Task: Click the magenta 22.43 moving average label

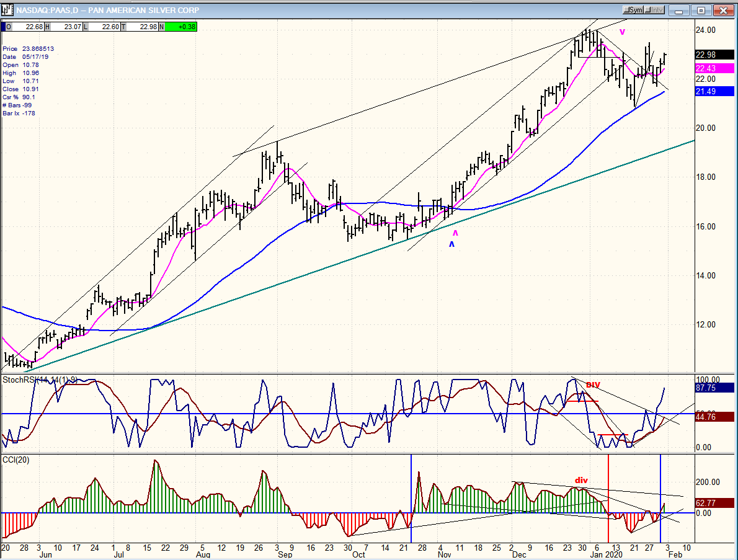Action: (714, 68)
